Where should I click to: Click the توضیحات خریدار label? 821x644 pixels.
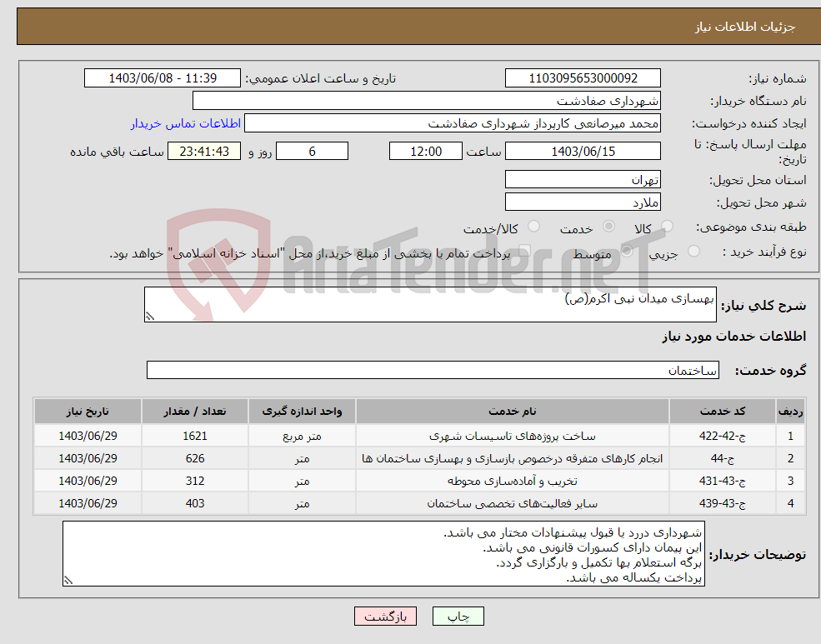(758, 555)
